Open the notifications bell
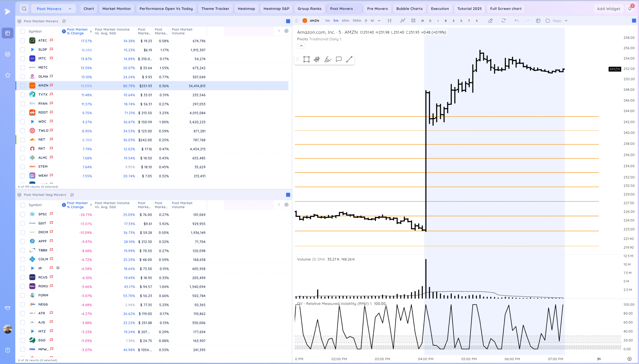The width and height of the screenshot is (639, 364). (x=630, y=8)
